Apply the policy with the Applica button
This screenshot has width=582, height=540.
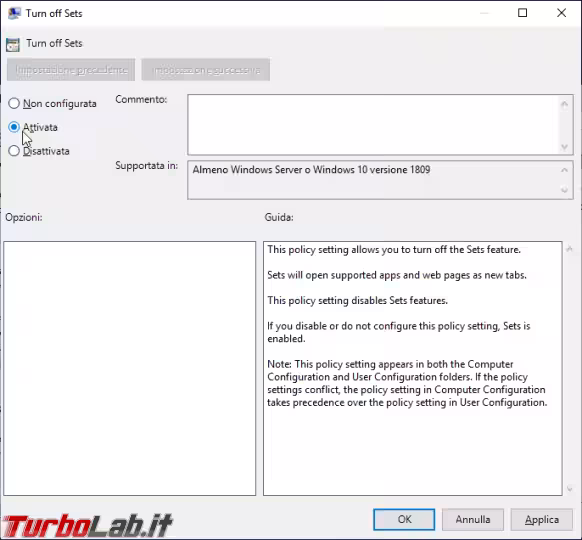click(542, 519)
